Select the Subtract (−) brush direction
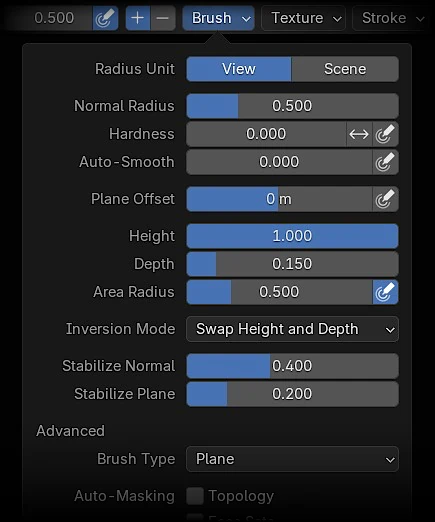 point(163,18)
